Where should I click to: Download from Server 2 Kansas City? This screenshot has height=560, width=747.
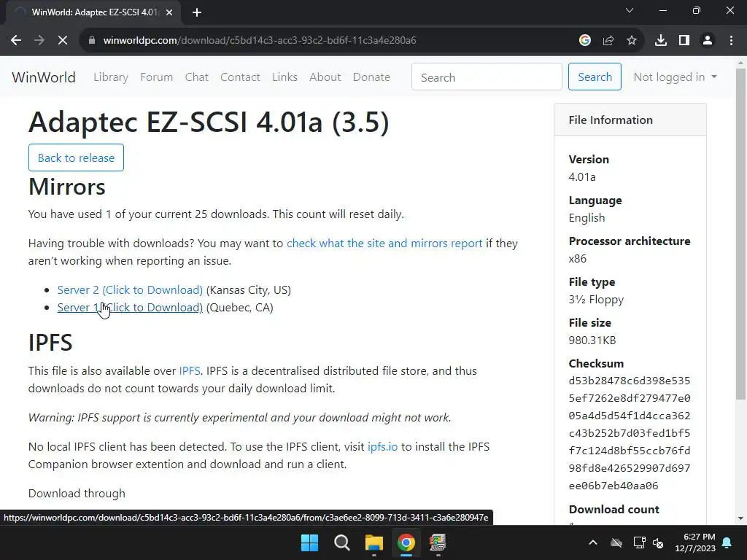point(130,290)
